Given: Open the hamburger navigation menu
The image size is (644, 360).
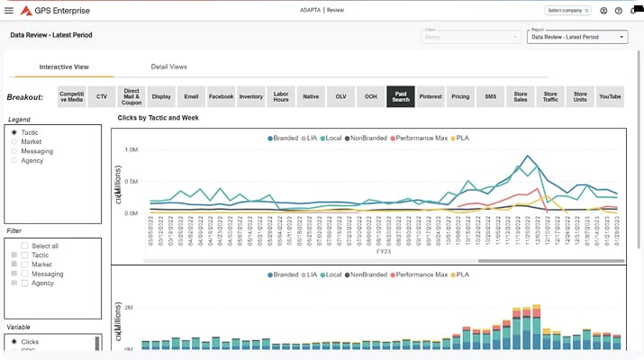Looking at the screenshot, I should (9, 10).
